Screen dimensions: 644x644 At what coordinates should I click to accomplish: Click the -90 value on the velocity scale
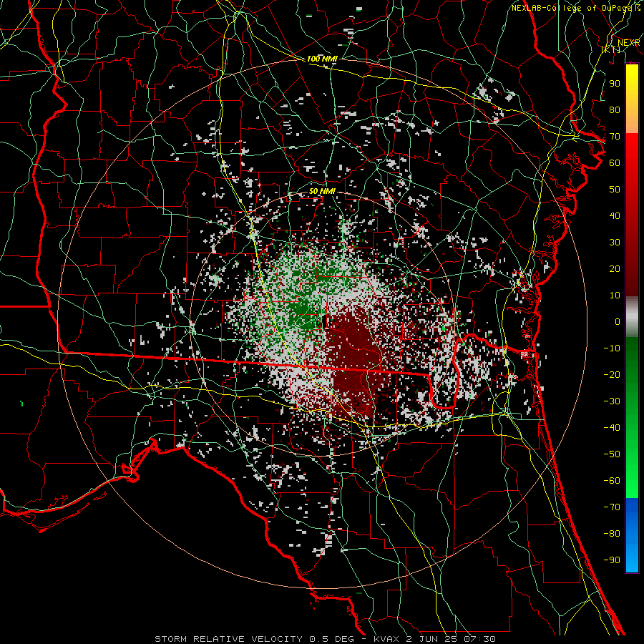tap(612, 560)
